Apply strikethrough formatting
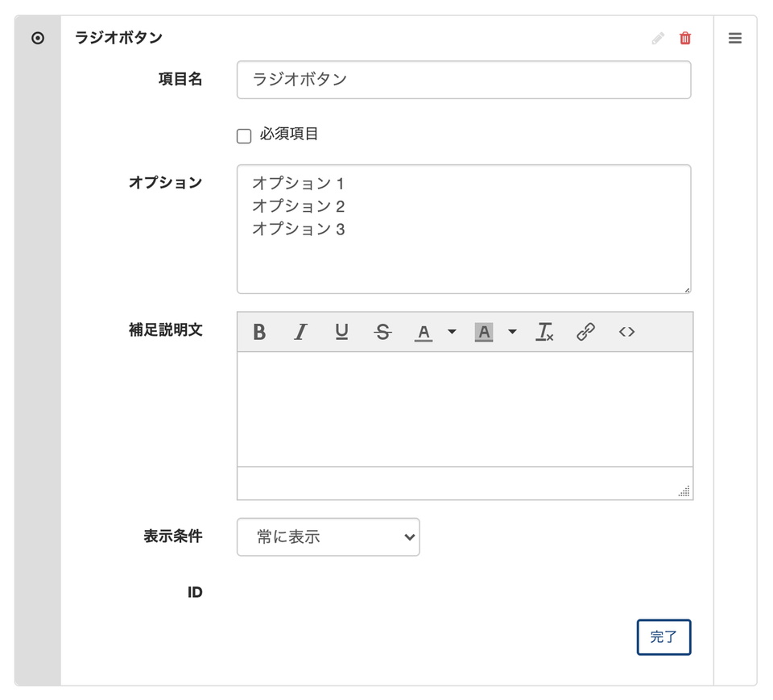 (x=382, y=332)
